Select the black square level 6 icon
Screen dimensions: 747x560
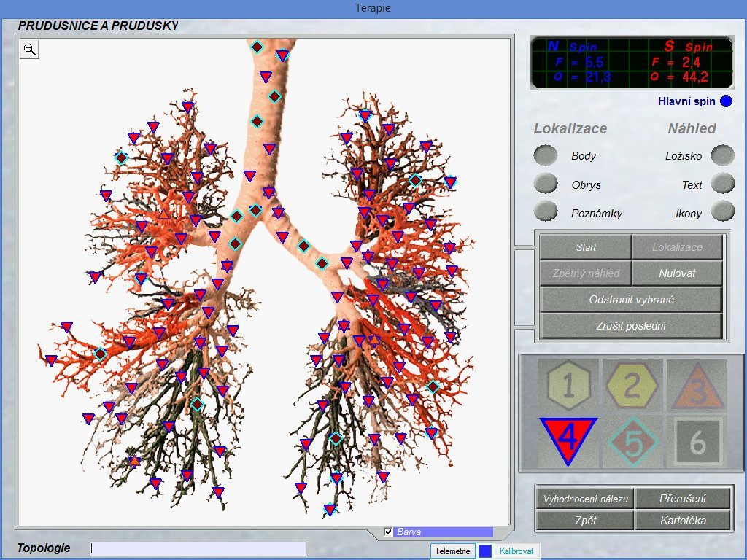pyautogui.click(x=697, y=441)
